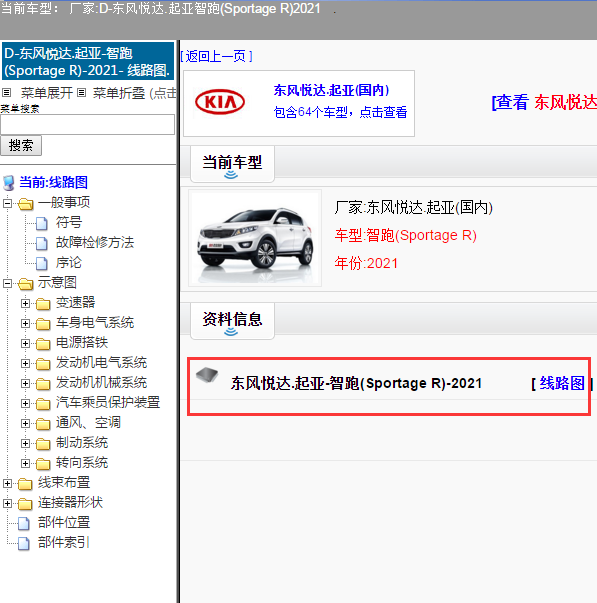
Task: Click the folder icon next to 线束布置
Action: (x=25, y=484)
